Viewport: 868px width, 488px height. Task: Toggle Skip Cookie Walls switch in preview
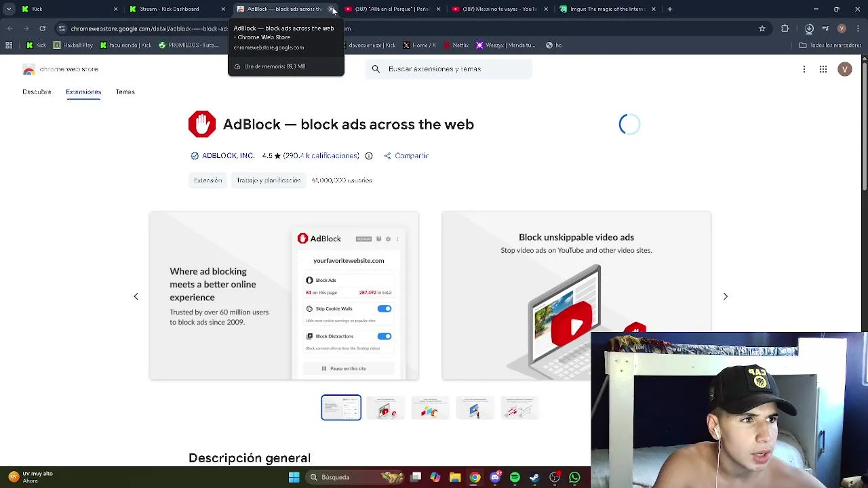pos(384,308)
